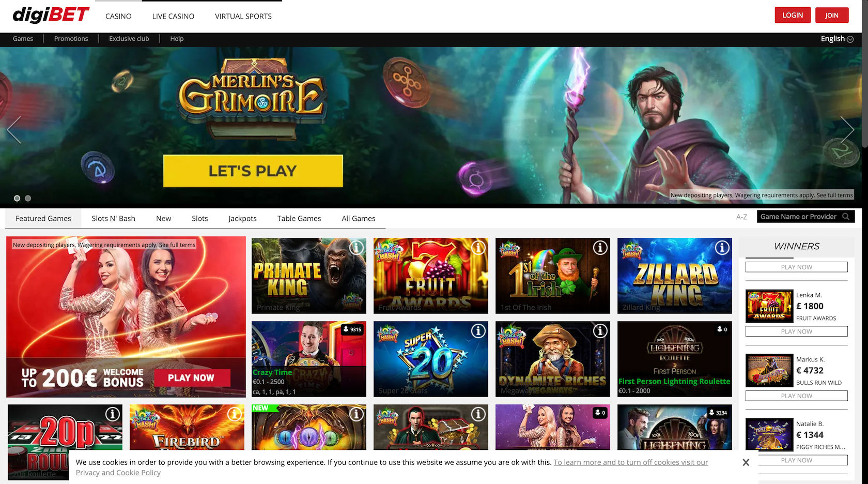The height and width of the screenshot is (484, 868).
Task: Click PLAY NOW above Lenka M. entry
Action: coord(797,267)
